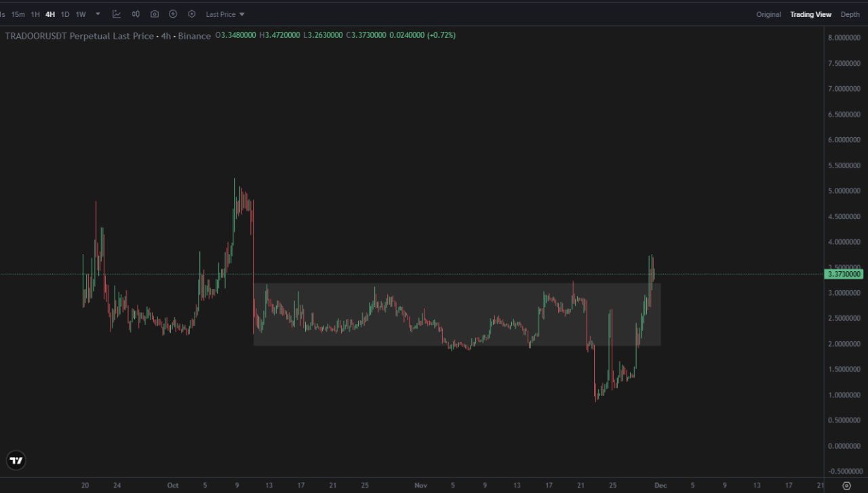Open the Depth chart tab

(x=850, y=14)
